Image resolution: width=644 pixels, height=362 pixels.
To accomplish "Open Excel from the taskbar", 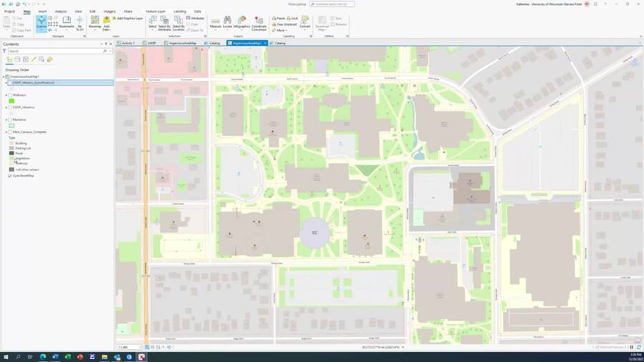I will coord(67,357).
